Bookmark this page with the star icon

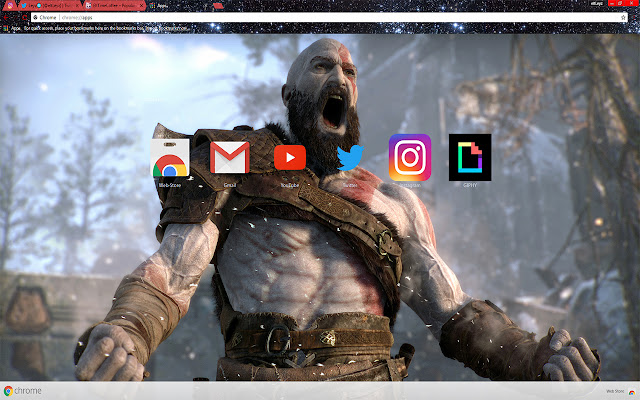point(623,18)
